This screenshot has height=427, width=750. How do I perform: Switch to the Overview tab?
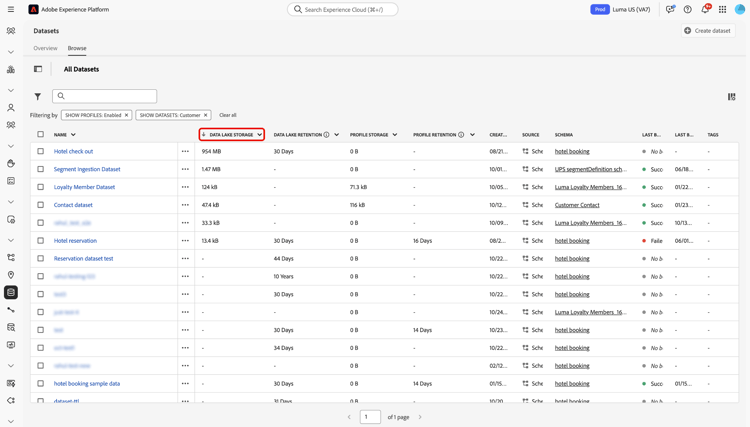point(45,48)
